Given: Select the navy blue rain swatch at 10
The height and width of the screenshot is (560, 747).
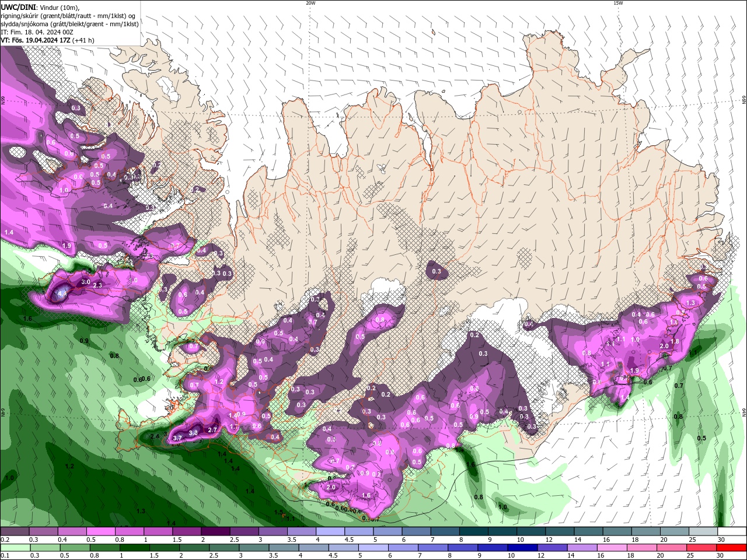Looking at the screenshot, I should (x=522, y=548).
